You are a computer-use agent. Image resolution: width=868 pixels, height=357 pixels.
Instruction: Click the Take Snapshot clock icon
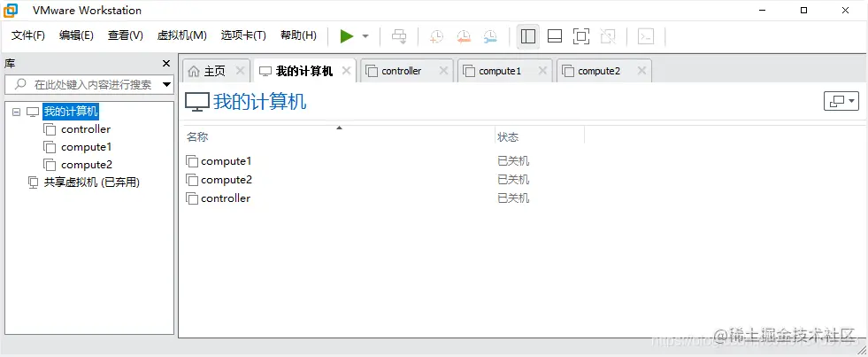pos(437,36)
